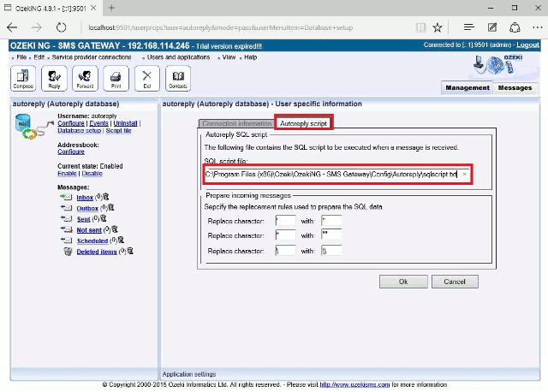Click the browser forward arrow
548x392 pixels.
pos(36,27)
